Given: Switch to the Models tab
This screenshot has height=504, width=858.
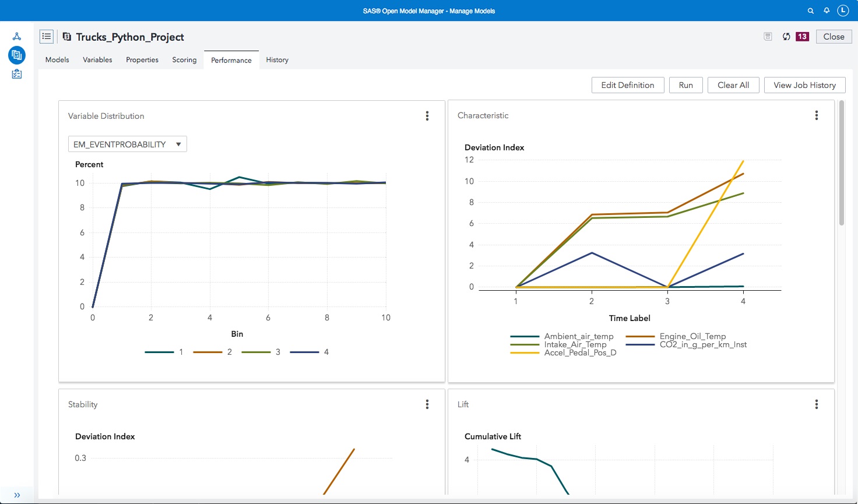Looking at the screenshot, I should (x=57, y=60).
